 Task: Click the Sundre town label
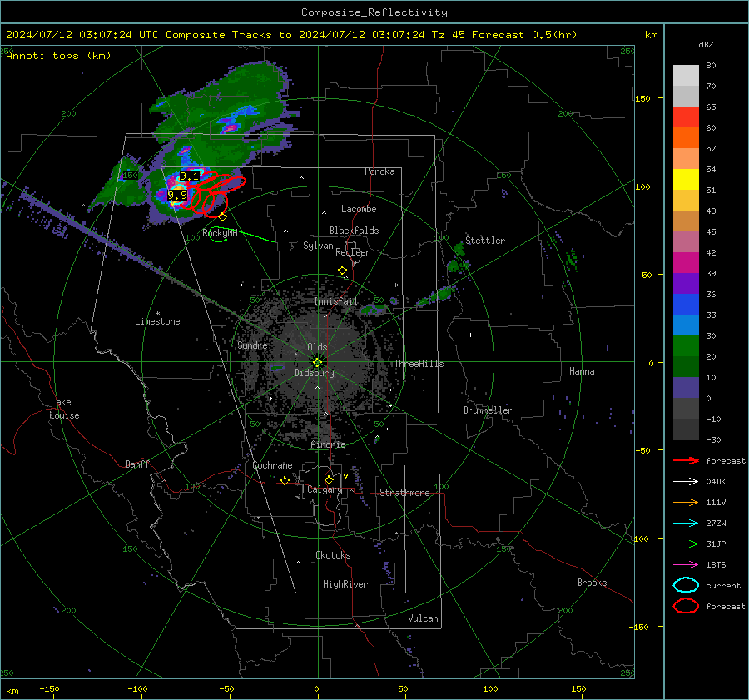coord(252,345)
